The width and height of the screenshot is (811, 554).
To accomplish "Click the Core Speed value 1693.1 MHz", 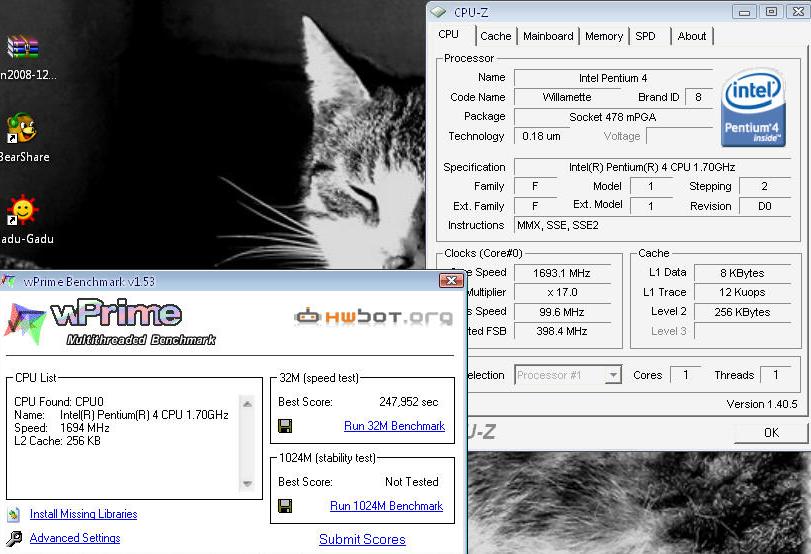I will click(562, 273).
